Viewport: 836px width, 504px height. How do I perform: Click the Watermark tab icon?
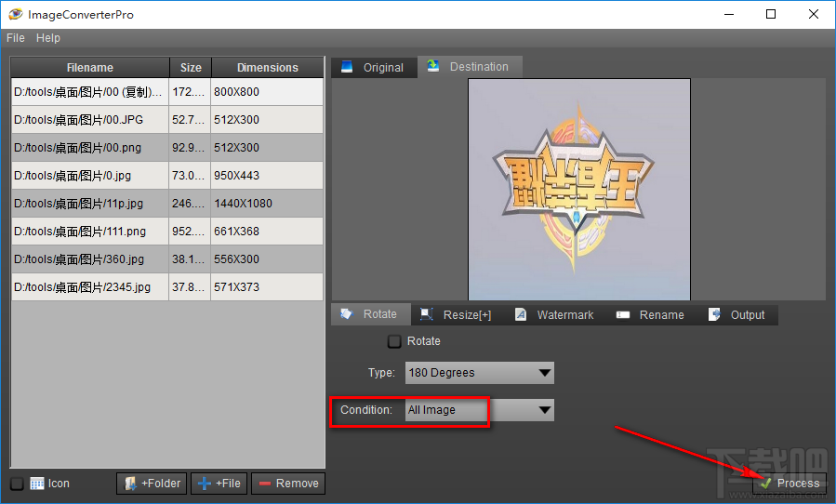(521, 314)
